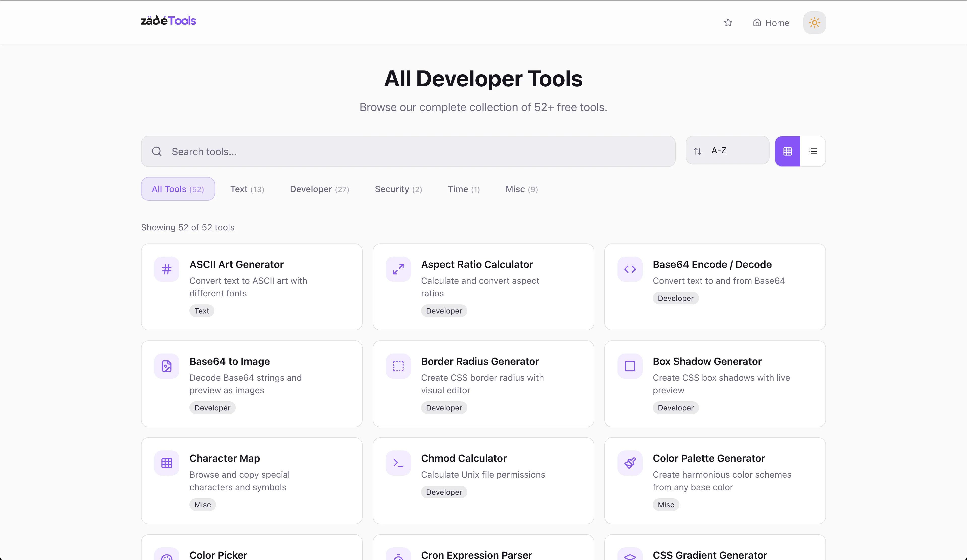This screenshot has width=967, height=560.
Task: Click the Color Palette Generator brush icon
Action: [630, 463]
